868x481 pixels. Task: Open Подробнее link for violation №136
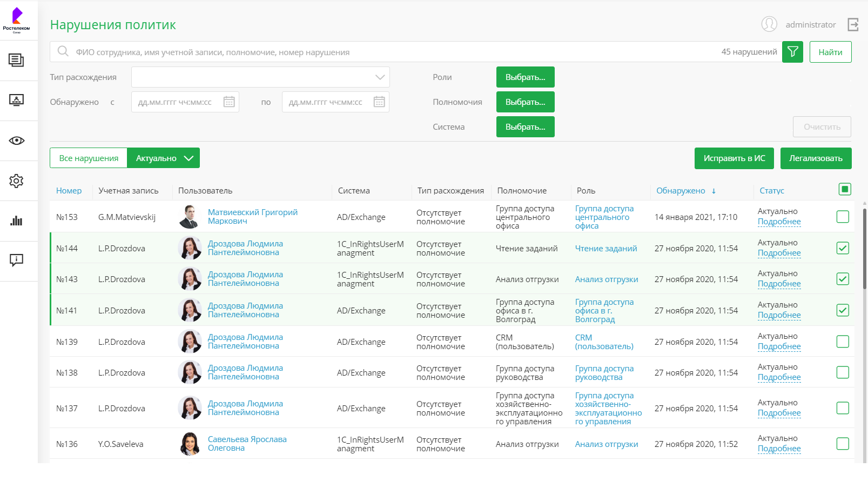coord(779,449)
